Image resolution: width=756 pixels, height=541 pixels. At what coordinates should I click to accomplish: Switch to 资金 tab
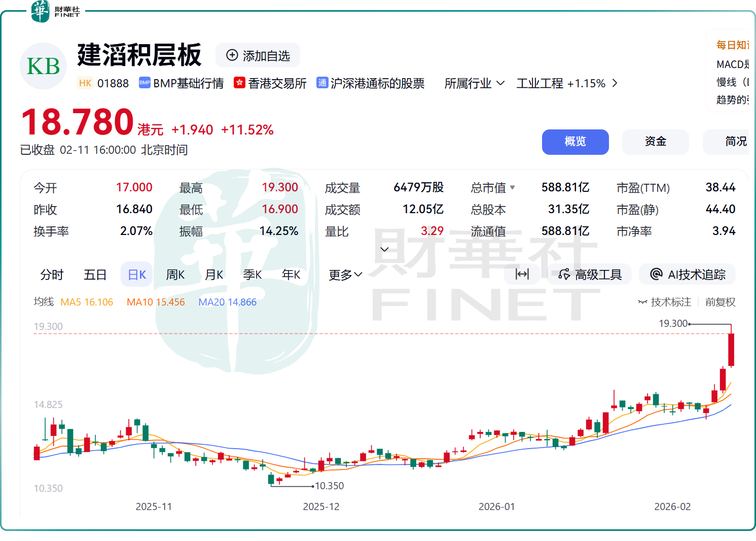click(655, 142)
